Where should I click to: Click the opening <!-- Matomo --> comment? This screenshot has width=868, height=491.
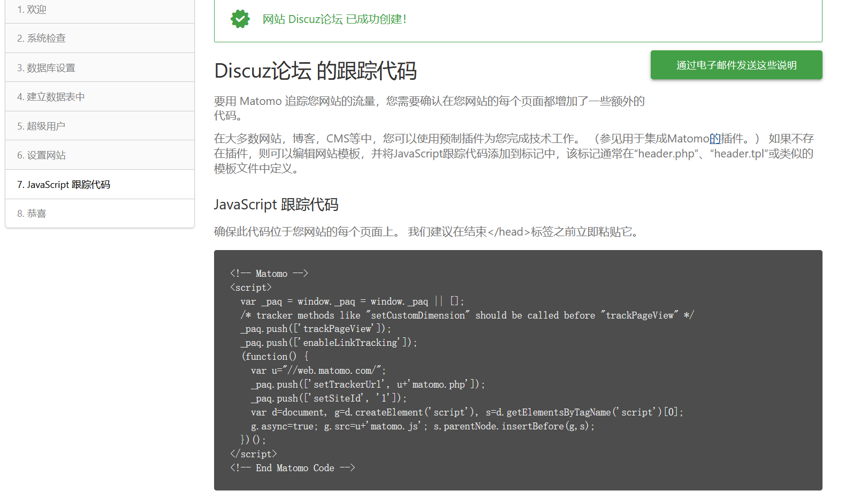[269, 274]
